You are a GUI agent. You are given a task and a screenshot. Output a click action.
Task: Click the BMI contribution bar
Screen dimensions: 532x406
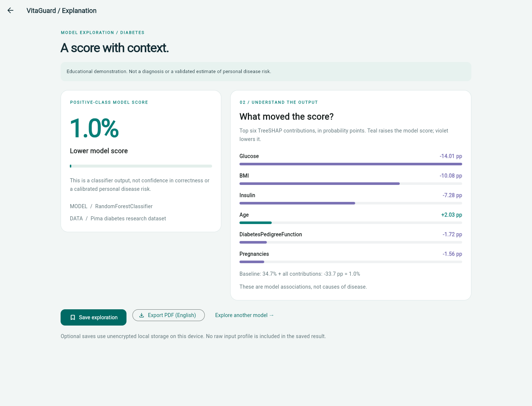(x=351, y=183)
